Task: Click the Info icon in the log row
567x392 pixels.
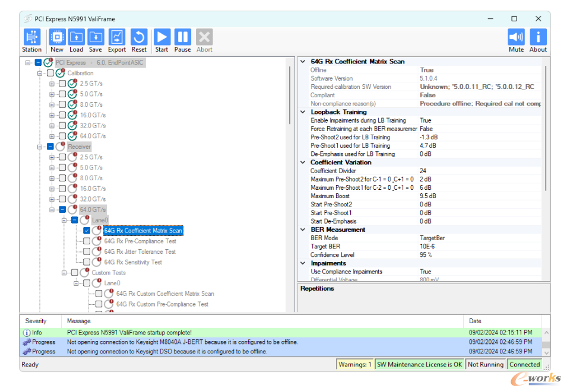Action: pyautogui.click(x=27, y=332)
